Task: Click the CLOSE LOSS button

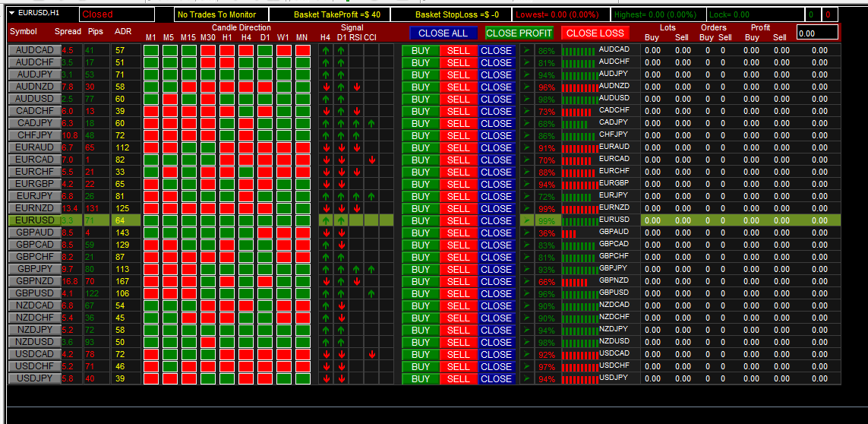Action: [x=595, y=33]
